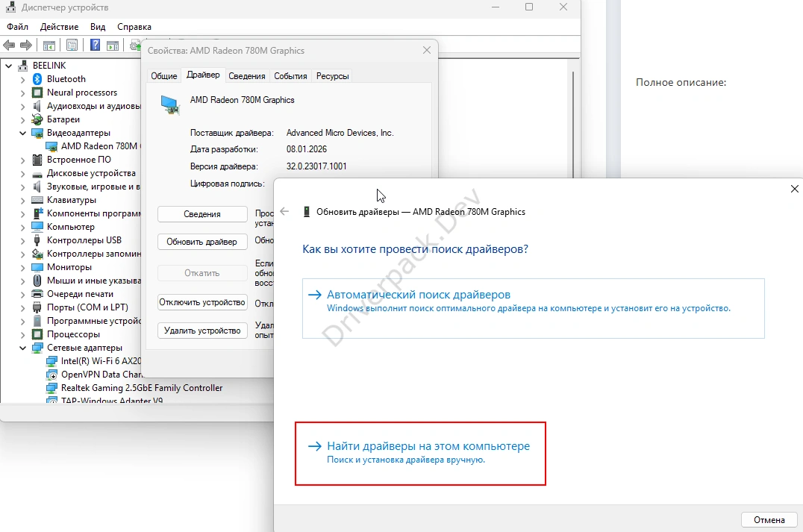Select the Драйвер tab
Image resolution: width=803 pixels, height=532 pixels.
203,75
